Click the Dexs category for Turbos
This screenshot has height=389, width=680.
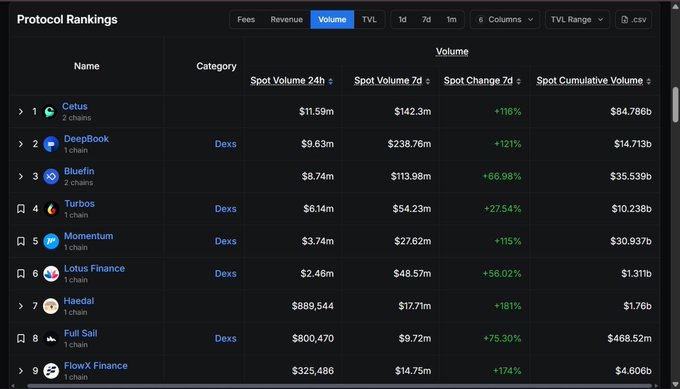[226, 209]
